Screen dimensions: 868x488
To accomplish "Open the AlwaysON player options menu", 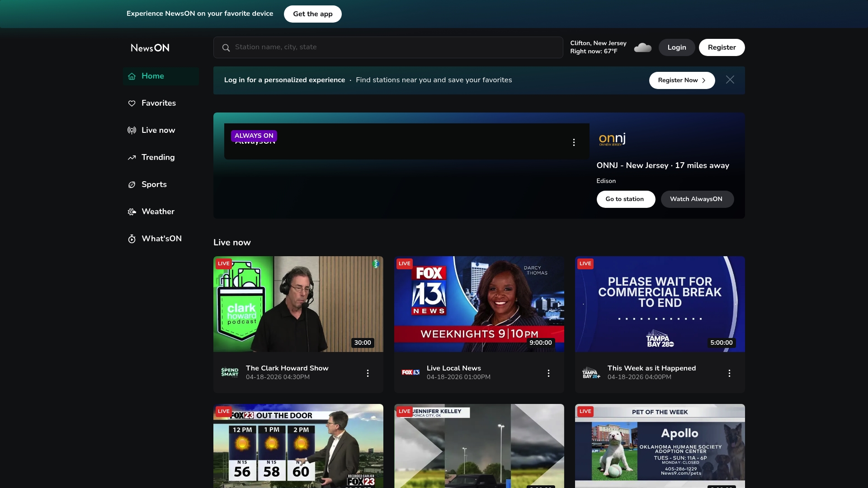I will (x=574, y=142).
